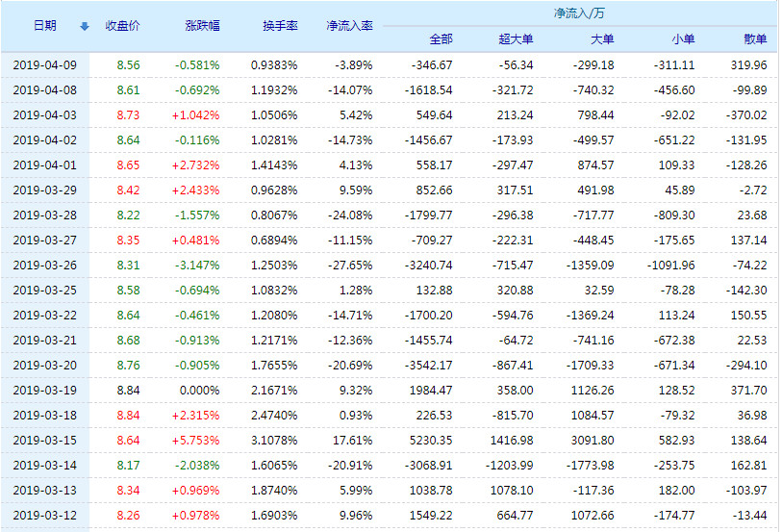The height and width of the screenshot is (532, 782).
Task: Click retail order value -13.44
Action: coord(749,516)
